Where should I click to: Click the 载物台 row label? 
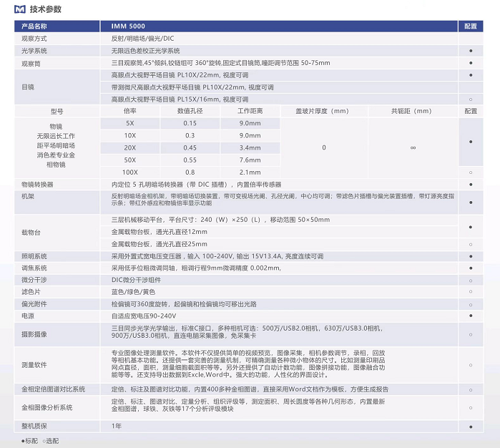[31, 233]
